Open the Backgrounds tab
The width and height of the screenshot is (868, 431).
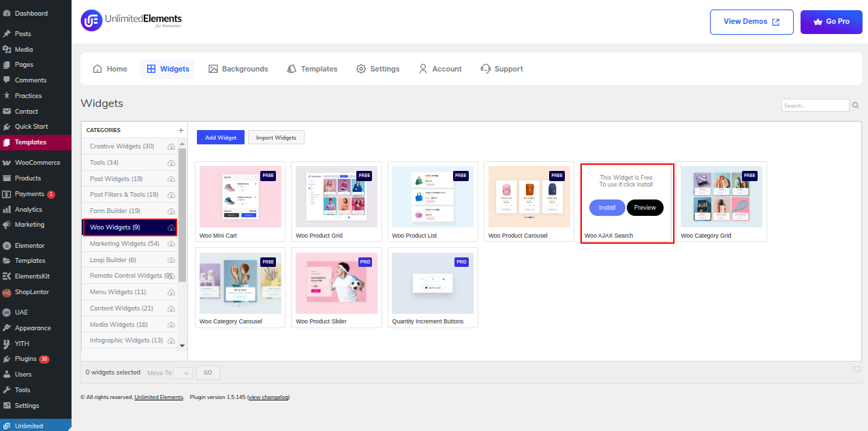(x=238, y=69)
